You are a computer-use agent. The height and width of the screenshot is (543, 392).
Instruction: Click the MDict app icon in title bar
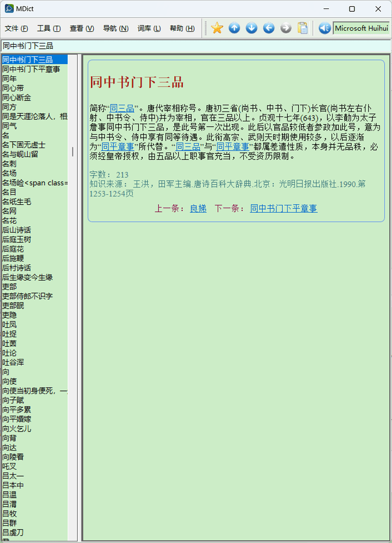coord(9,8)
